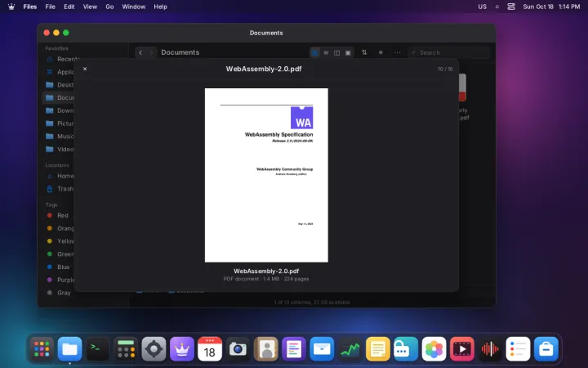
Task: Open Files app from the dock
Action: coord(69,349)
